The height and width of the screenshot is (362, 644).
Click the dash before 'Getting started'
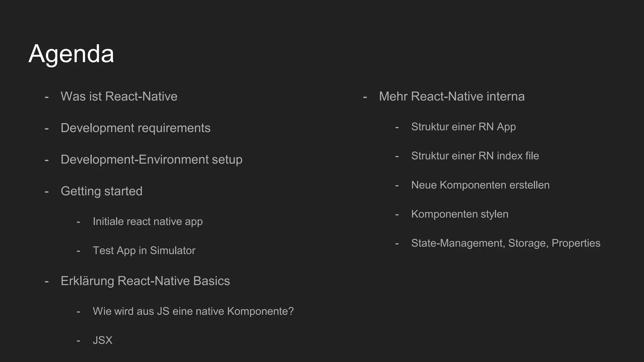coord(47,191)
